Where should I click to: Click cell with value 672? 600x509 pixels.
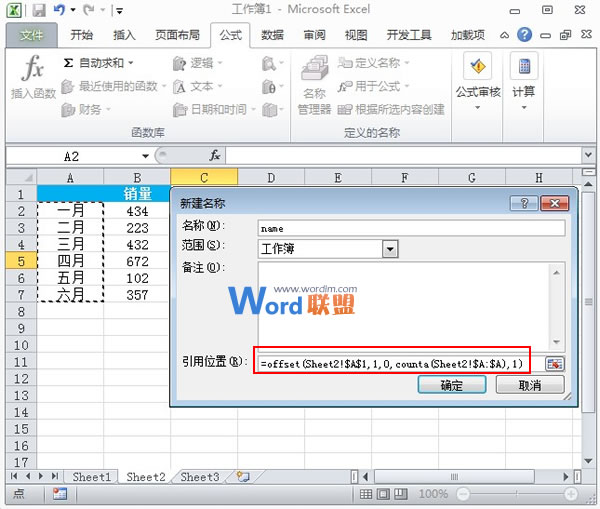click(x=137, y=261)
